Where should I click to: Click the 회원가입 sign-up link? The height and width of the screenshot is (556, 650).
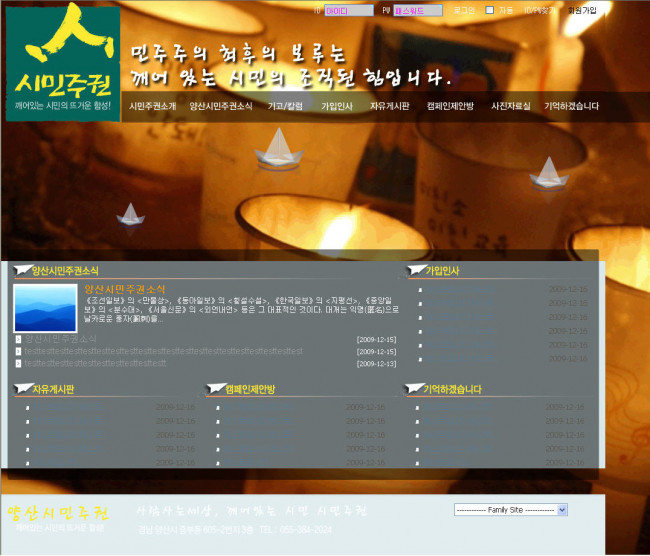click(582, 10)
